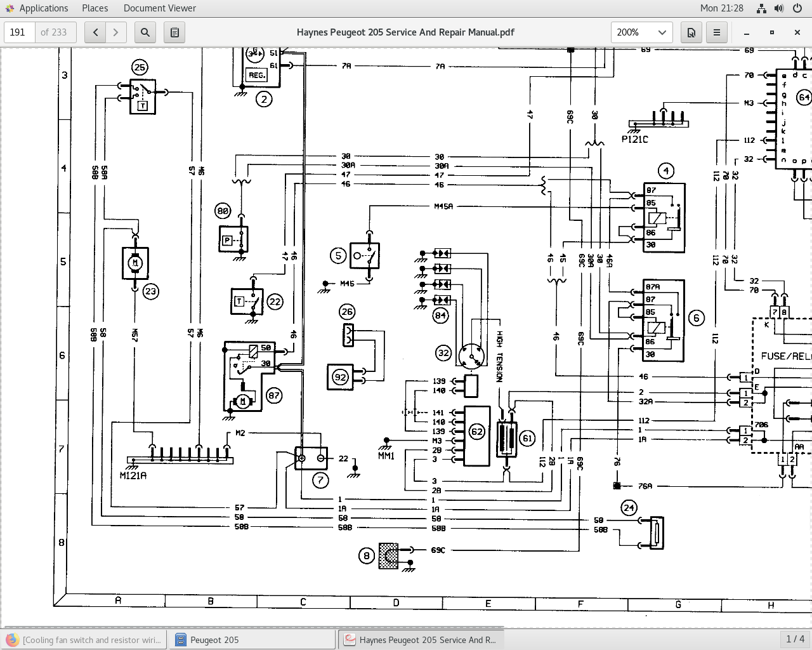Open the find-in-document search tool
Screen dimensions: 812x650
[145, 32]
